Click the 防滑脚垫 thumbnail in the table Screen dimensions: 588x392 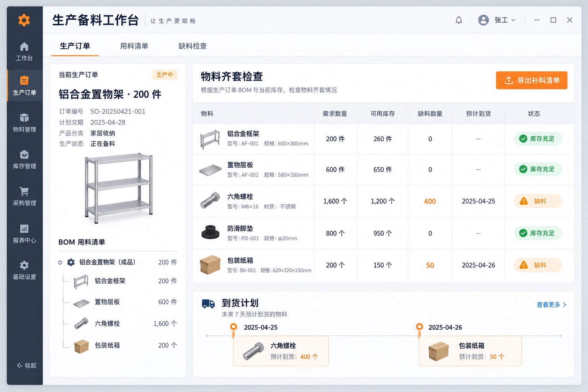click(210, 232)
